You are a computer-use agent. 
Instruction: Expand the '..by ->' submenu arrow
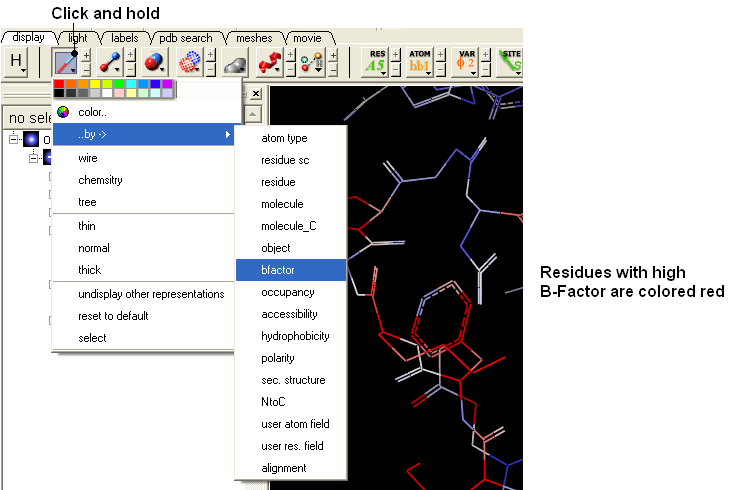point(227,134)
